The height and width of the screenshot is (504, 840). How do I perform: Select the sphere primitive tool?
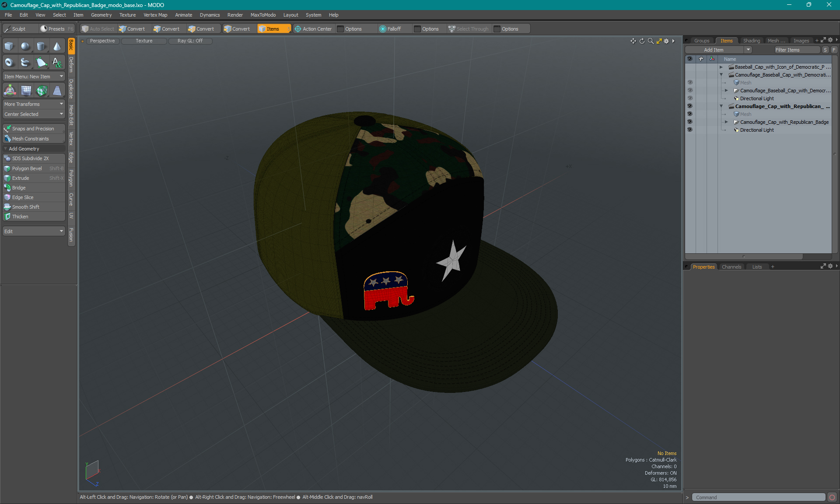coord(25,46)
